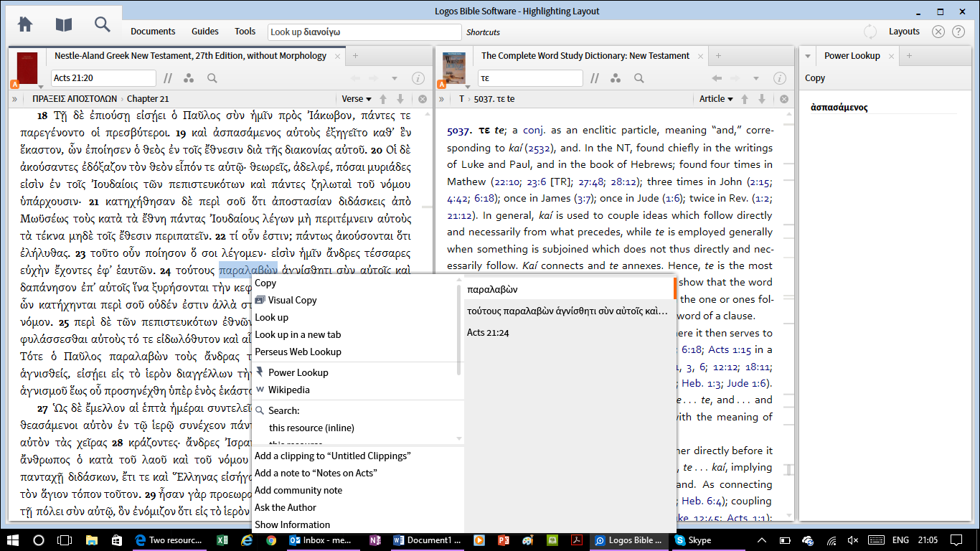This screenshot has width=980, height=551.
Task: Close the locator bar in dictionary panel
Action: (x=784, y=99)
